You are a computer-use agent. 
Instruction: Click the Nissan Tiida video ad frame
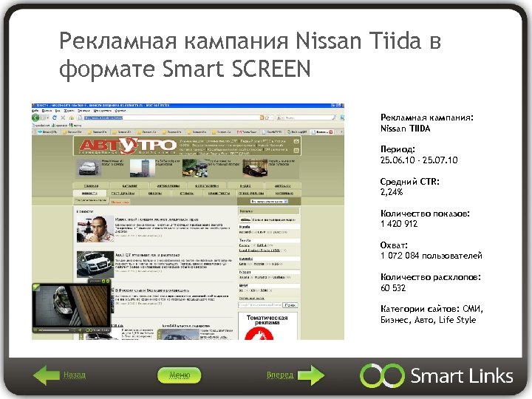click(71, 305)
